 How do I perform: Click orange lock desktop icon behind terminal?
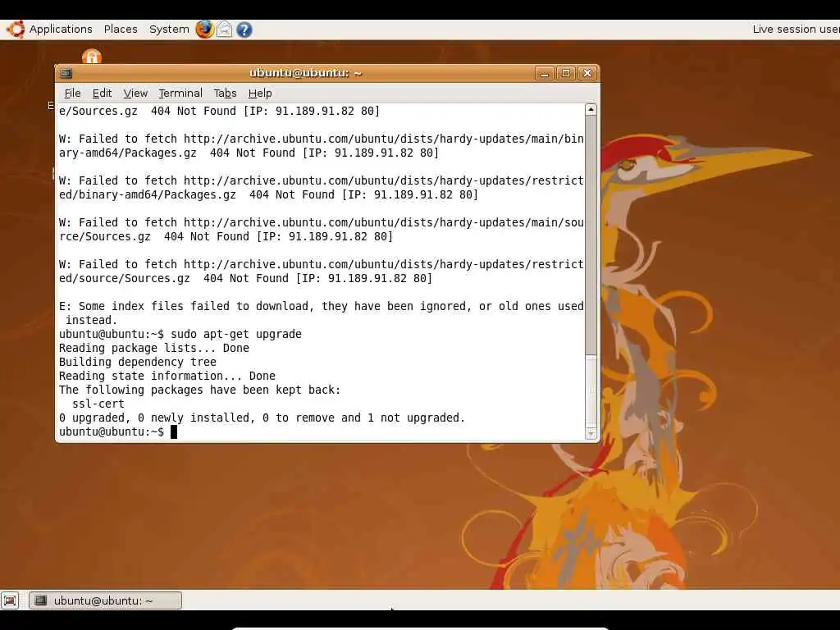coord(92,57)
